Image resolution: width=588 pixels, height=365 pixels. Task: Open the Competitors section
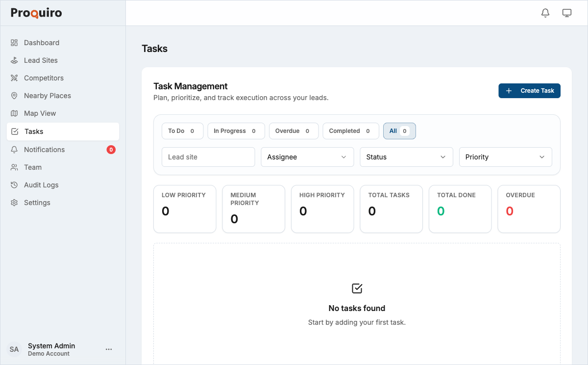(x=44, y=78)
